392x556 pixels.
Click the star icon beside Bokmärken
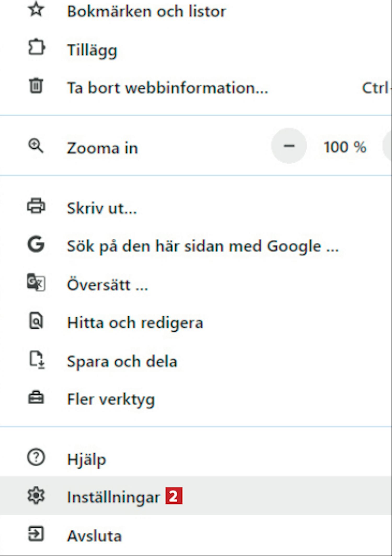click(36, 10)
